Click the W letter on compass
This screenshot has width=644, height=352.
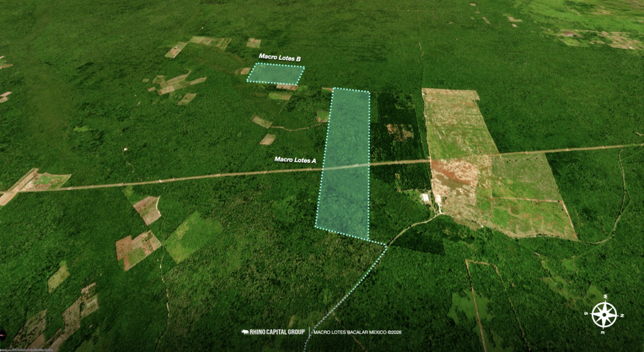[605, 296]
